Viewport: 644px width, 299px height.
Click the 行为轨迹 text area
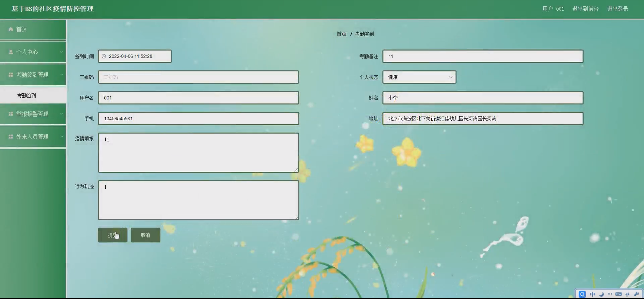tap(199, 200)
